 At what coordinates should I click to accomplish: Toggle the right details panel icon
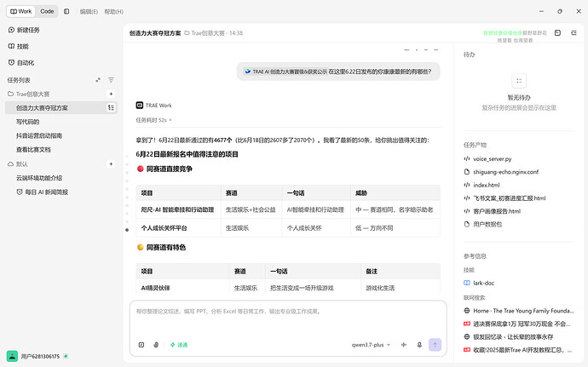tap(574, 33)
